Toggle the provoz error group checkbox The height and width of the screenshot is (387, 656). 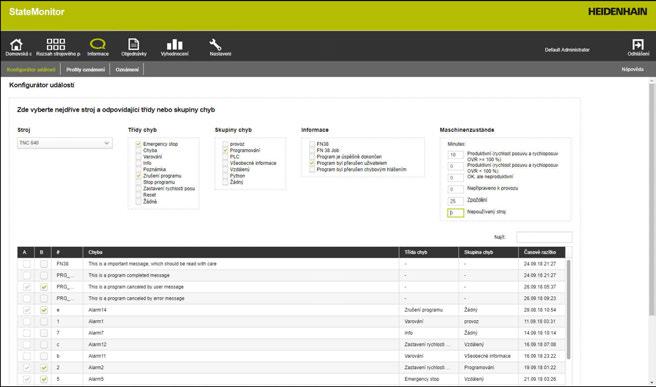pyautogui.click(x=226, y=144)
